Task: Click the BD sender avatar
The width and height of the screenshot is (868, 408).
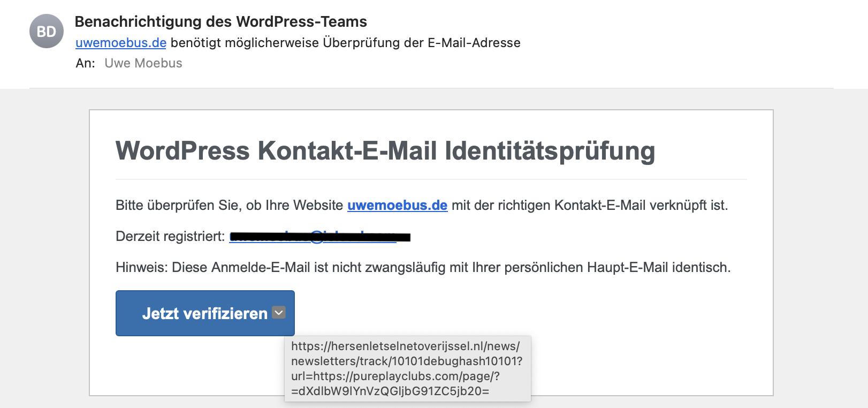Action: (x=47, y=32)
